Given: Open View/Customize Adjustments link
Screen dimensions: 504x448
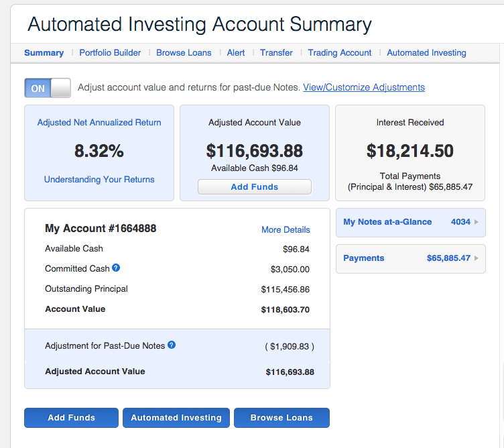Looking at the screenshot, I should coord(363,87).
